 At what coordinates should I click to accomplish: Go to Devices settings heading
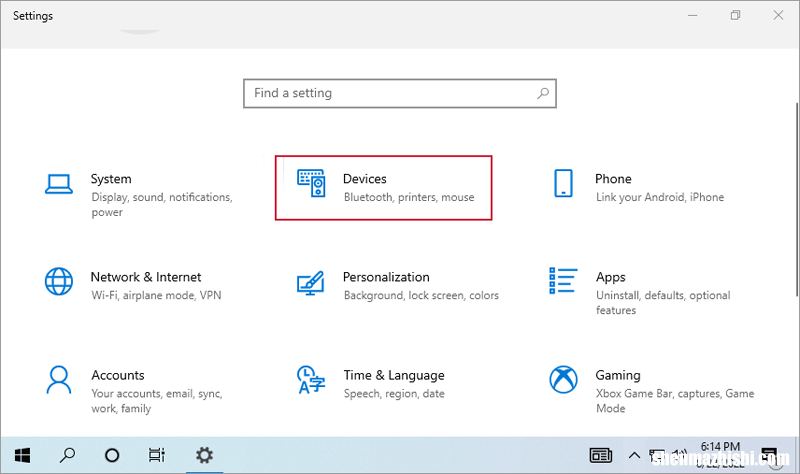[365, 179]
